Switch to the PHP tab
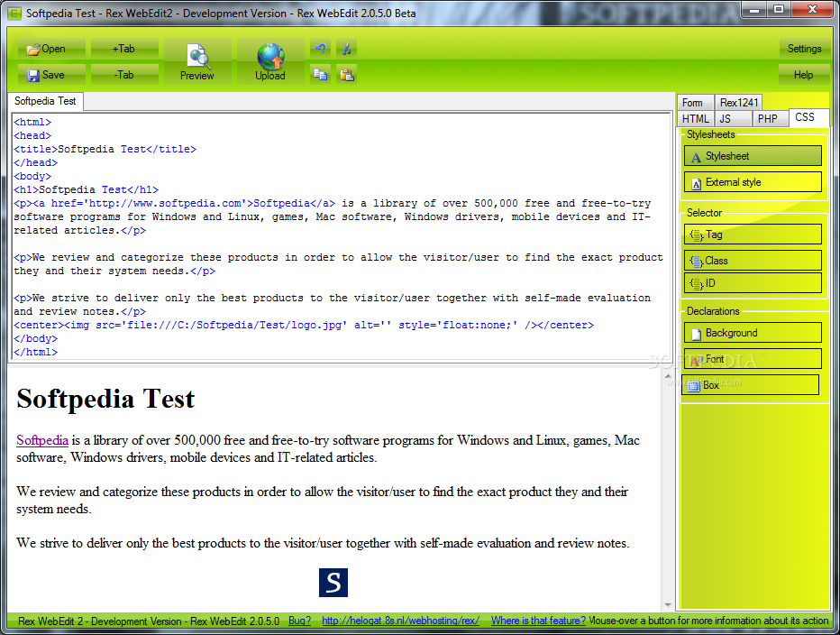 coord(770,118)
